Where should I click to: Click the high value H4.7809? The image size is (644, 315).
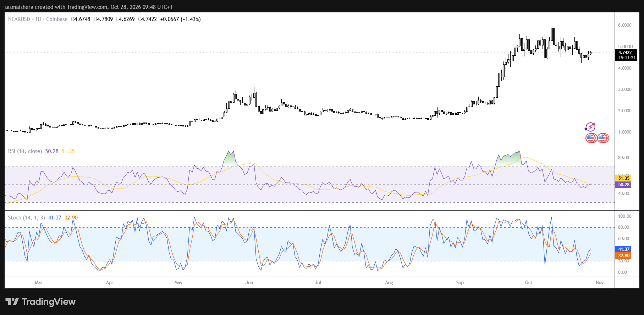[x=103, y=19]
